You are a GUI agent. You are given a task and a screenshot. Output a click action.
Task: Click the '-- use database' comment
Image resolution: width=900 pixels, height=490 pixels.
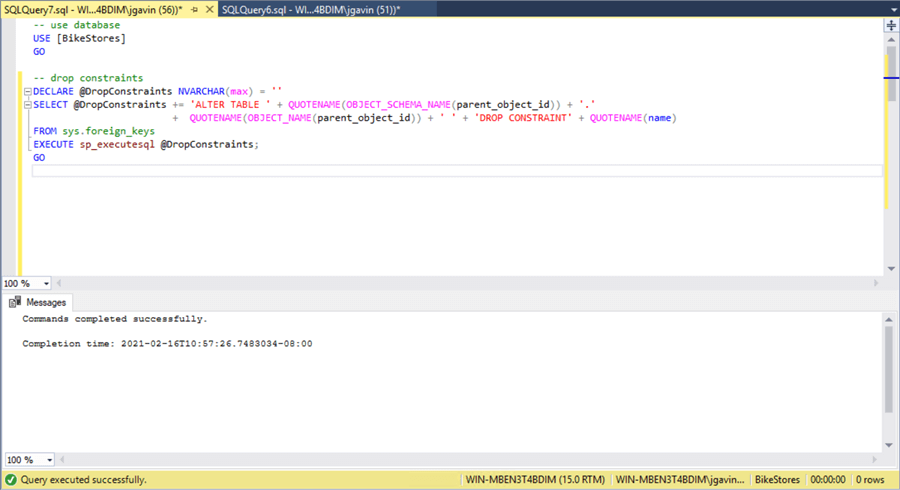pos(76,25)
